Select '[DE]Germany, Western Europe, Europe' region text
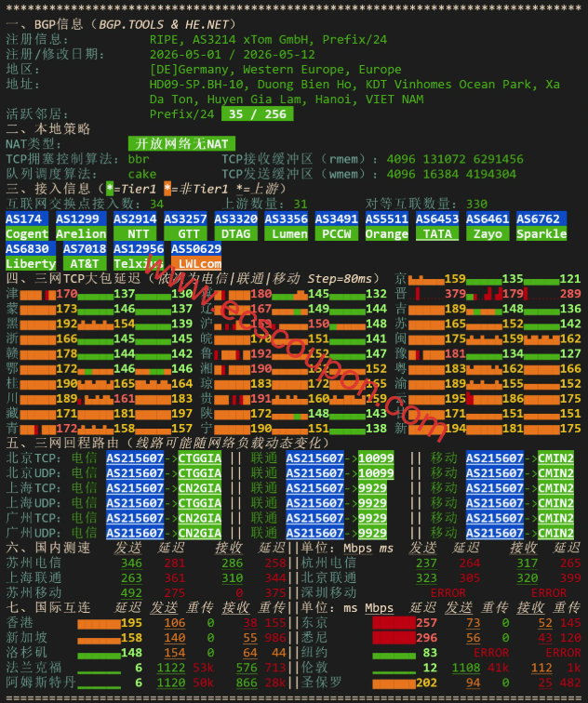The height and width of the screenshot is (703, 588). [275, 70]
